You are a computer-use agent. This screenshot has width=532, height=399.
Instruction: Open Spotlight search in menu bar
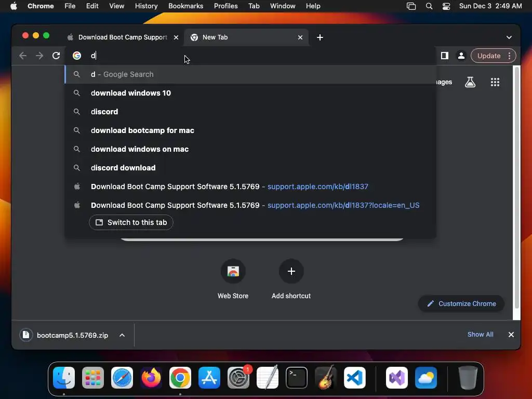pos(429,6)
